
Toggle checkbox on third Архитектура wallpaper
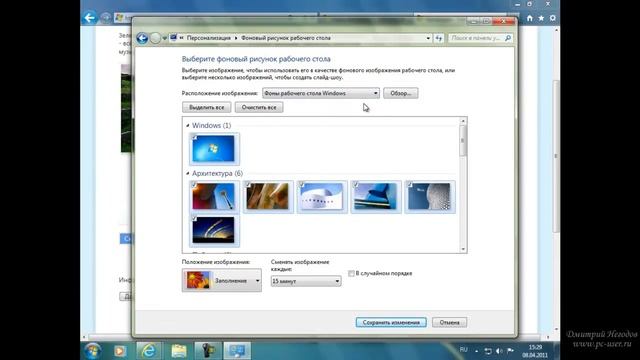[302, 185]
